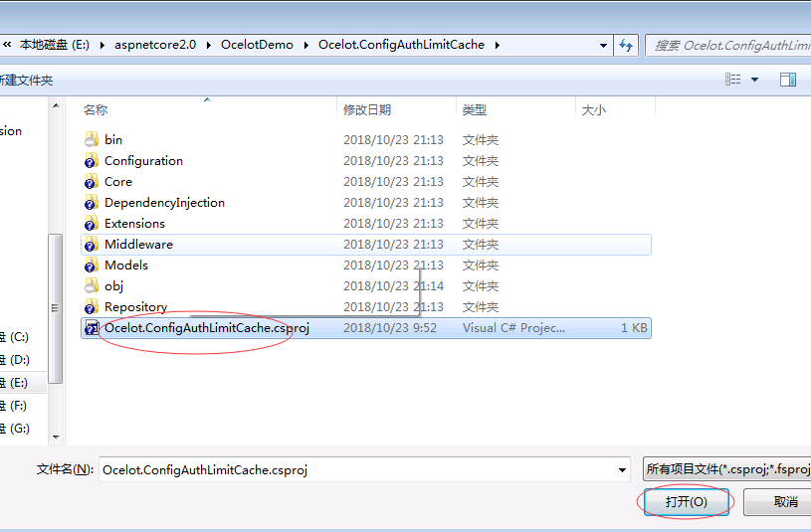The height and width of the screenshot is (532, 811).
Task: Select the DependencyInjection folder name
Action: click(x=164, y=203)
